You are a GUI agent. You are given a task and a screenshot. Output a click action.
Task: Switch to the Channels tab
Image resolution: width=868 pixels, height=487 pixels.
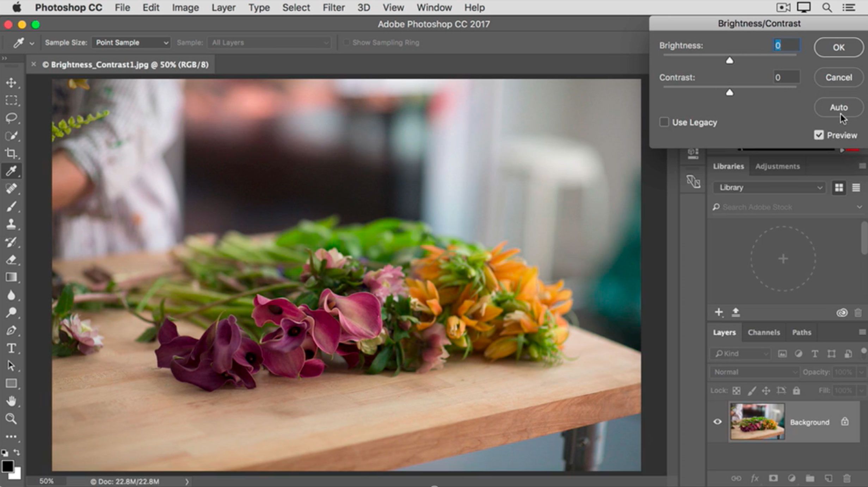(764, 332)
